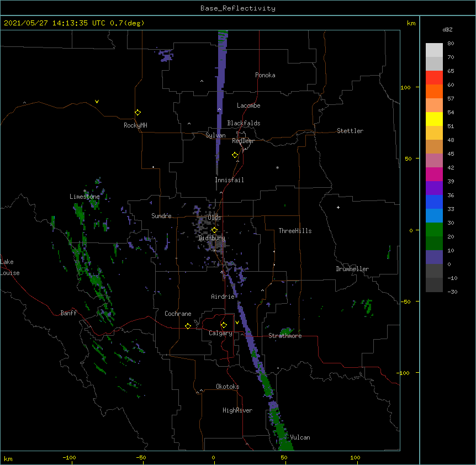Image resolution: width=476 pixels, height=465 pixels.
Task: Click the Ponoka city label
Action: [265, 75]
